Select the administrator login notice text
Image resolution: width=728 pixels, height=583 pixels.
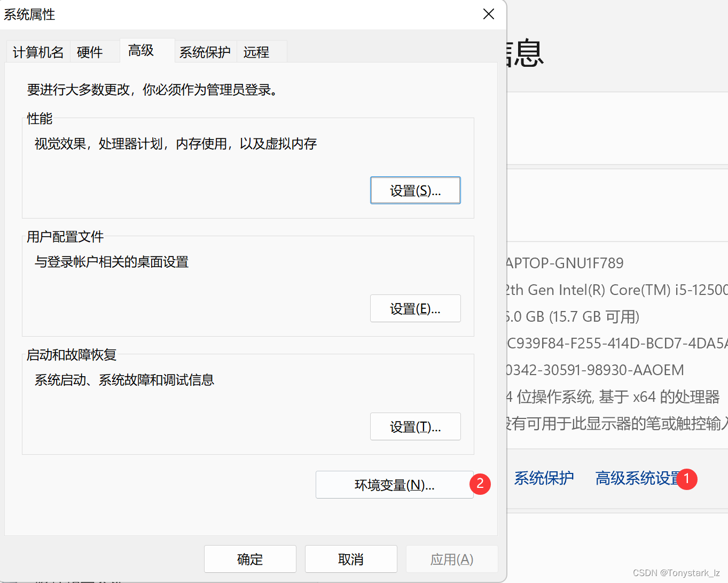pos(154,89)
